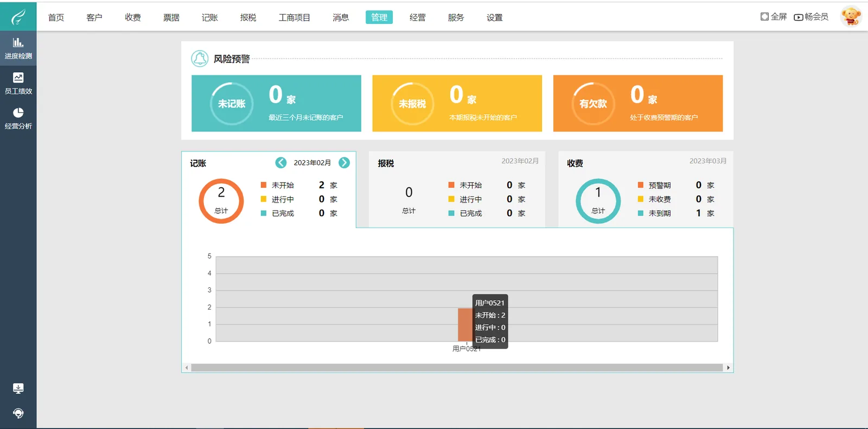Open the 未报税 risk card
Screen dimensions: 868x429
(457, 103)
